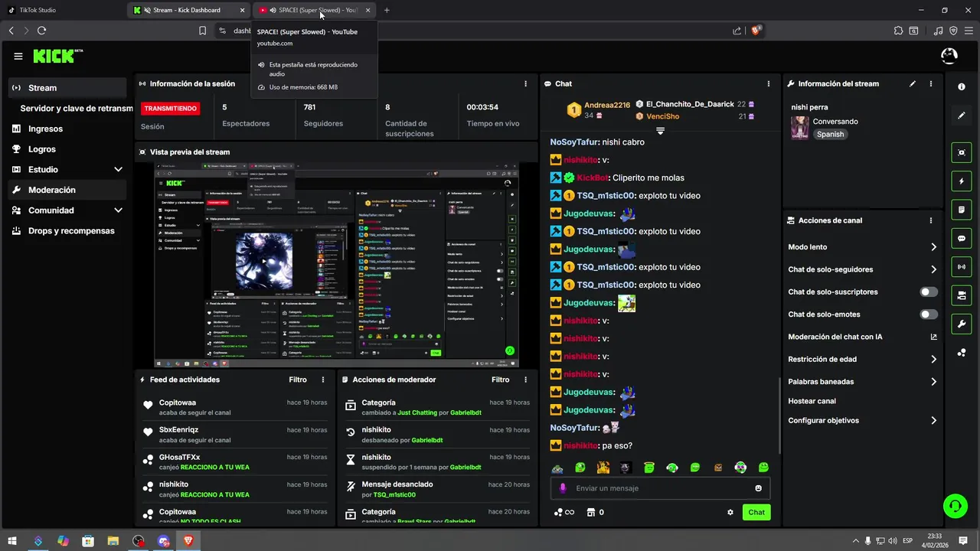This screenshot has height=551, width=980.
Task: Click Brave Shields icon in address bar
Action: click(x=756, y=31)
